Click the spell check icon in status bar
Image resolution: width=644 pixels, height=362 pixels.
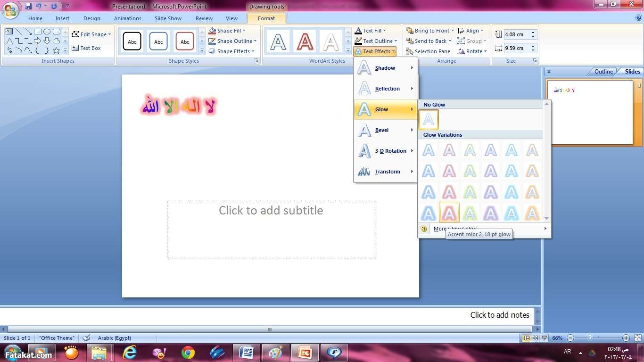tap(86, 338)
